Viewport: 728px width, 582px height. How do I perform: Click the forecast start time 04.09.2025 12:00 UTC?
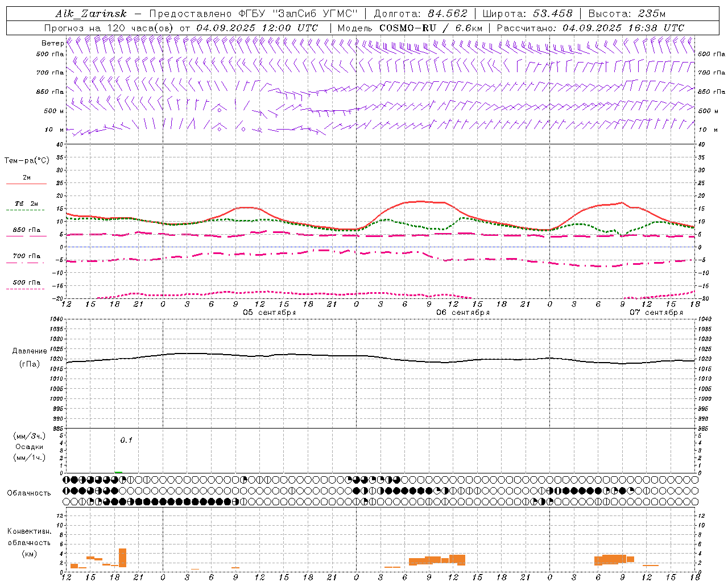257,28
